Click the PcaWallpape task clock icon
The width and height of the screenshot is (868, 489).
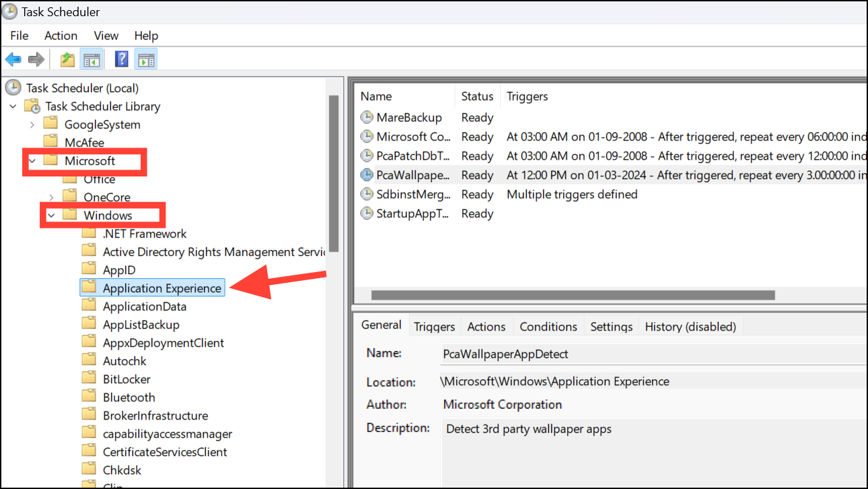point(367,175)
